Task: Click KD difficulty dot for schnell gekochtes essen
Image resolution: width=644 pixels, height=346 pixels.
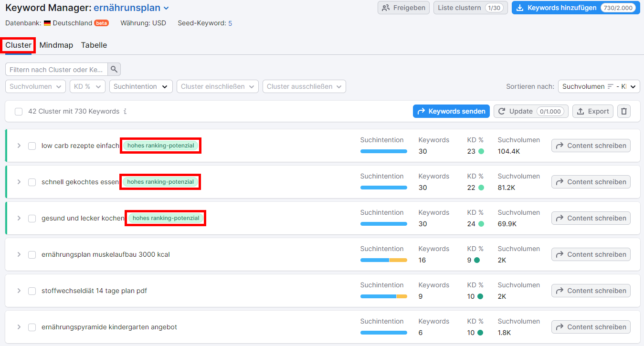Action: (x=481, y=188)
